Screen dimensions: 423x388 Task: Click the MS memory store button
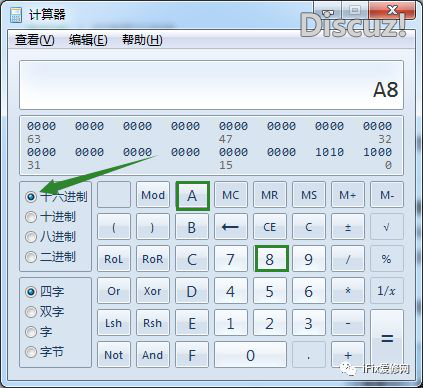click(309, 195)
